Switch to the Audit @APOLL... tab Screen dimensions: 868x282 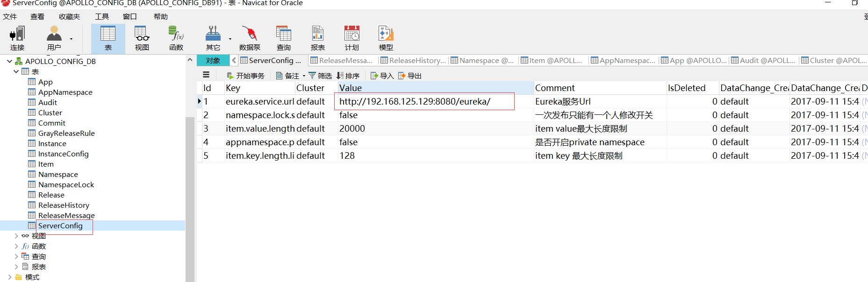tap(763, 60)
